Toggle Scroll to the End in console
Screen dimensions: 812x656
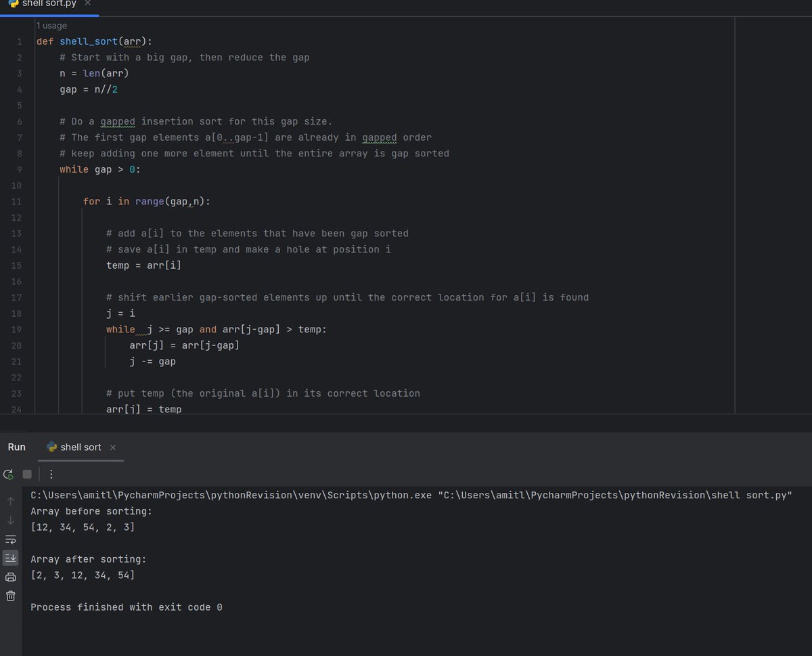pos(10,559)
